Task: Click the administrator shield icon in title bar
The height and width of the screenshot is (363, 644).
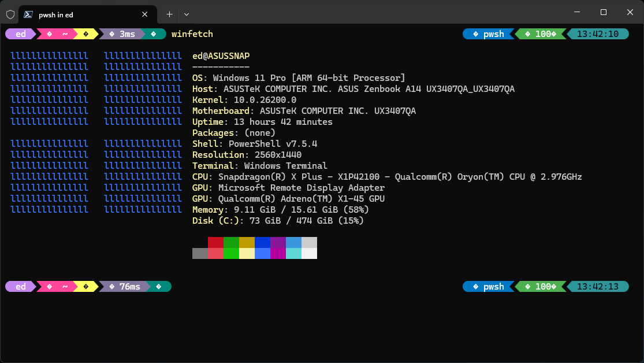Action: [x=10, y=14]
